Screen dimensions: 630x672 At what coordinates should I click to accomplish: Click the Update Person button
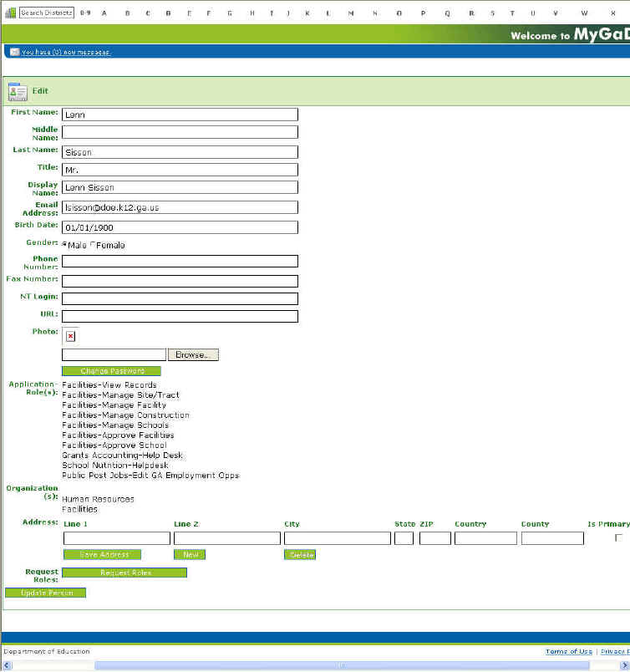[x=45, y=593]
